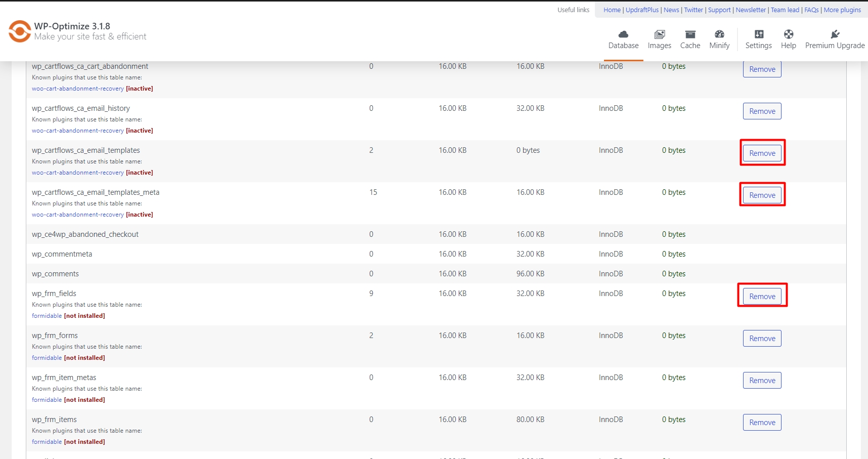Click the Premium Upgrade tab
The width and height of the screenshot is (868, 459).
[x=835, y=39]
